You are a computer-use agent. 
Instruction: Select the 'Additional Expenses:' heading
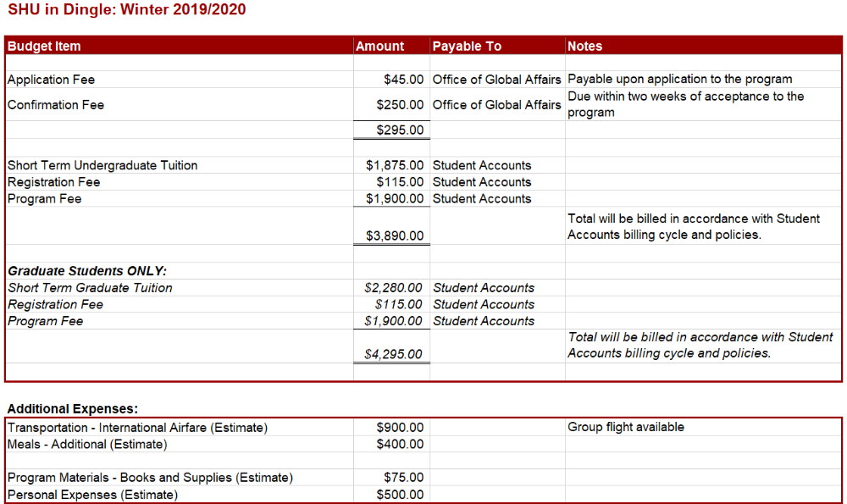[72, 409]
